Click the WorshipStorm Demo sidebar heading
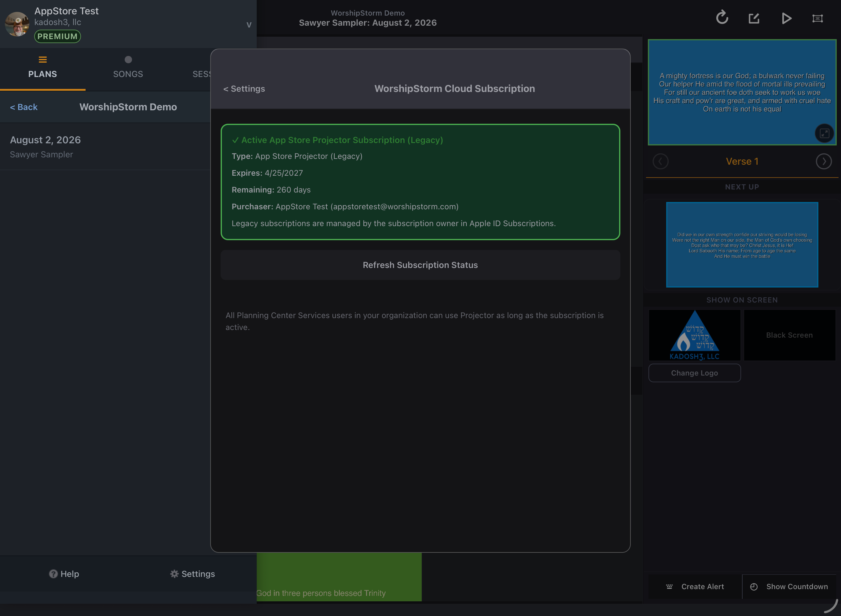 (x=128, y=107)
